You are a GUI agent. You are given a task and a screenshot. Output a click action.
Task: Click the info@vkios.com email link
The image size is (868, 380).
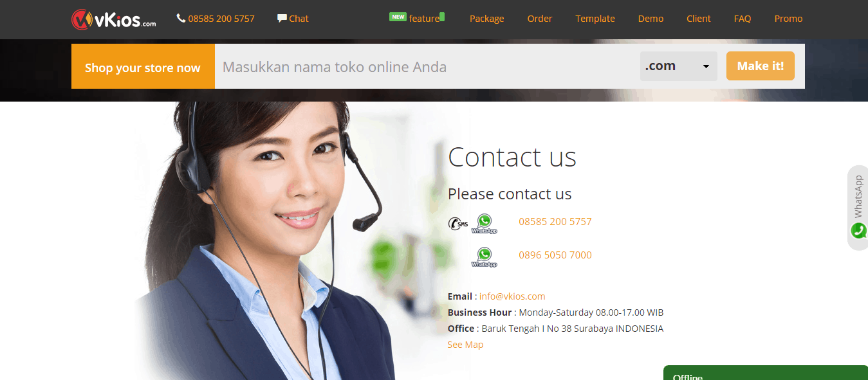coord(512,296)
